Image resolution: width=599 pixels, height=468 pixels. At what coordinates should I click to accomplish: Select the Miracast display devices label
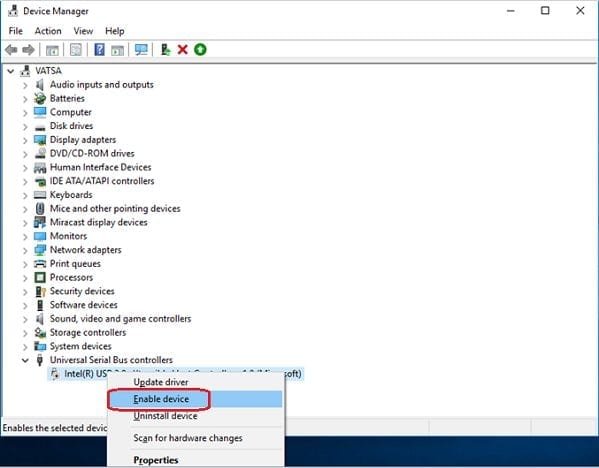pyautogui.click(x=99, y=222)
